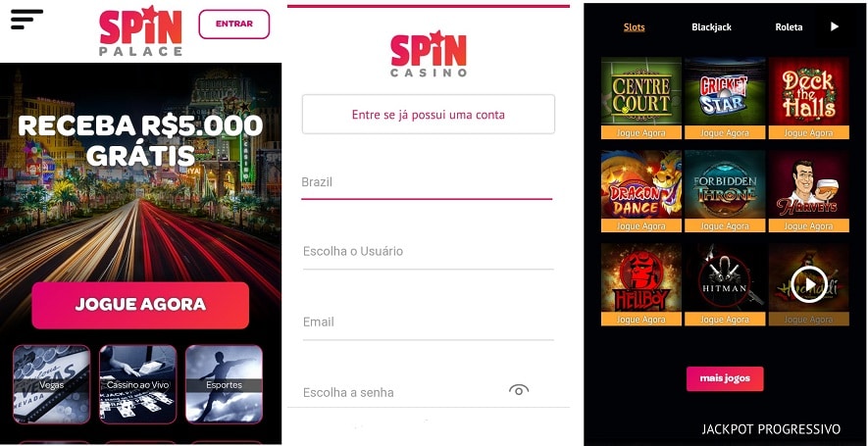Toggle password visibility eye icon
The width and height of the screenshot is (868, 446).
[x=519, y=390]
